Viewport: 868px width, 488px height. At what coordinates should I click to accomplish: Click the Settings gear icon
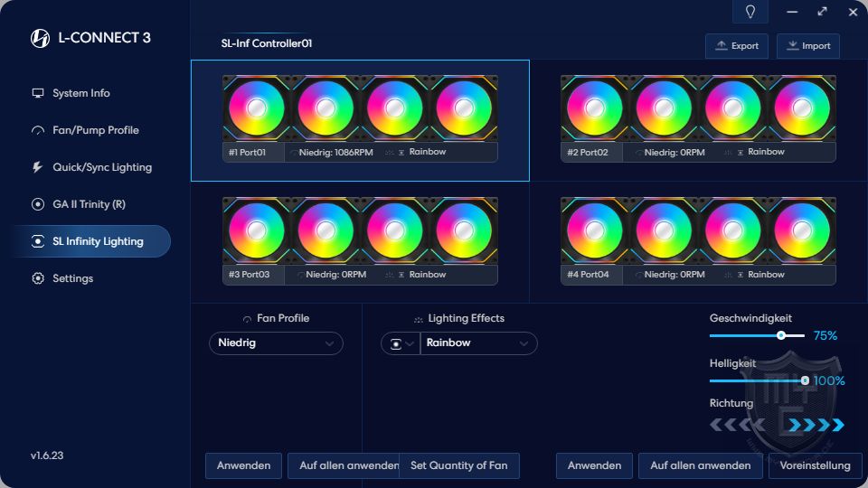tap(38, 278)
